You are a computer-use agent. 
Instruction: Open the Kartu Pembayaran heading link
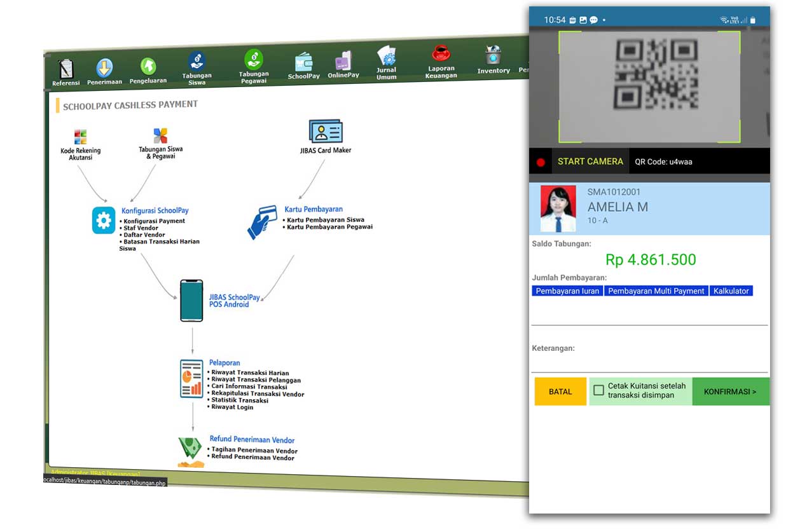314,209
